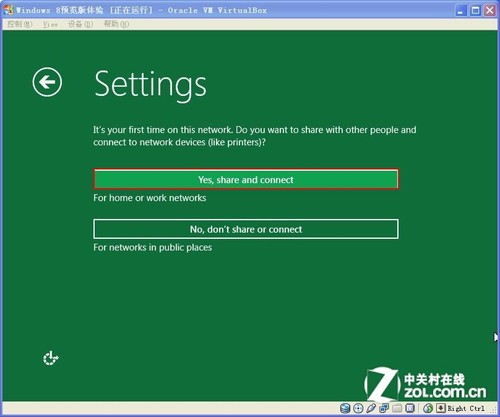Viewport: 500px width, 417px height.
Task: Click the Right Ctrl host key label
Action: pyautogui.click(x=466, y=408)
